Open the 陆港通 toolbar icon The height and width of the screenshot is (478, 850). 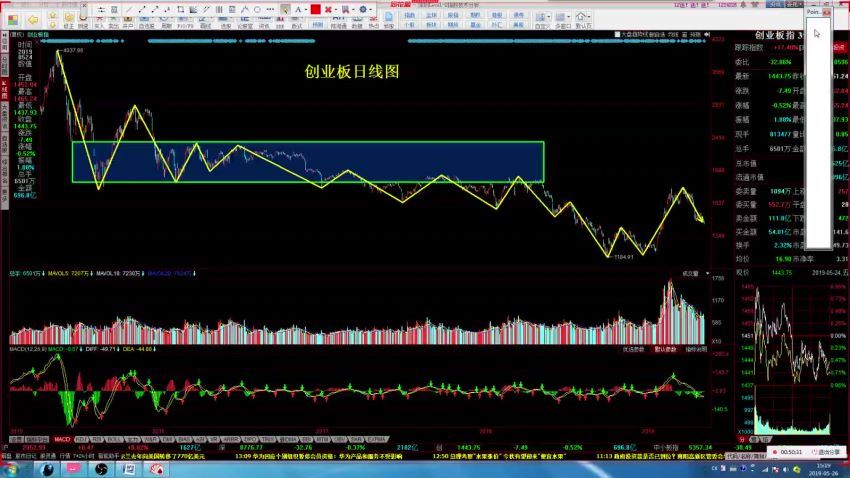pos(338,22)
